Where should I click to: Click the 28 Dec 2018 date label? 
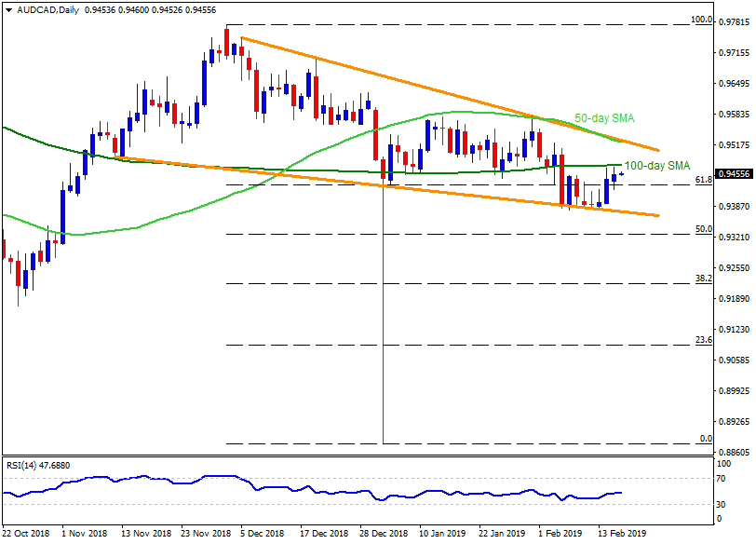(x=384, y=534)
